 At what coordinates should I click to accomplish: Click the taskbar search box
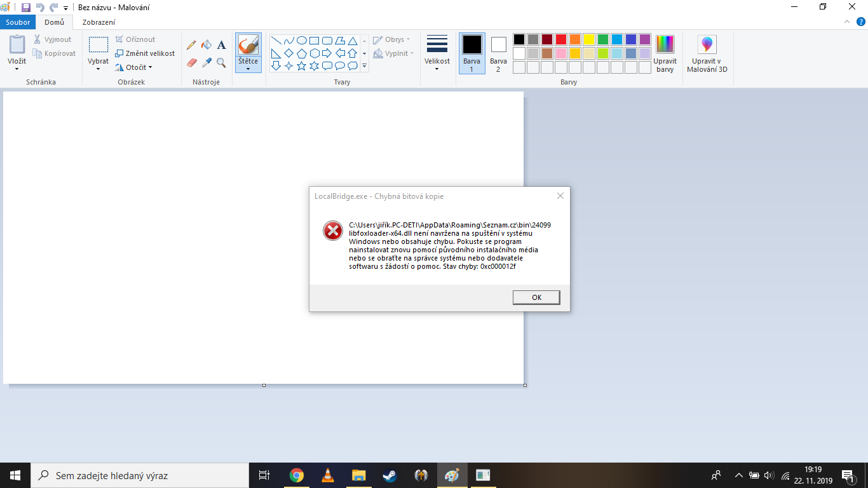140,475
